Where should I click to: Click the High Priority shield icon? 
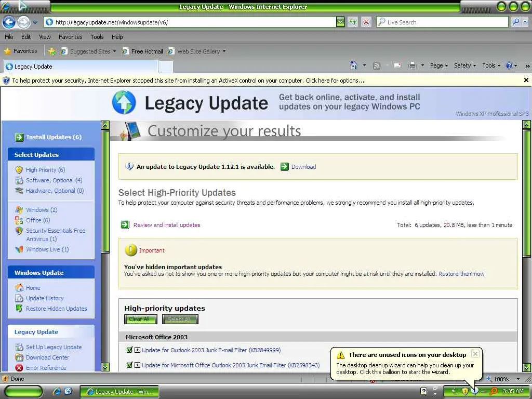click(19, 170)
